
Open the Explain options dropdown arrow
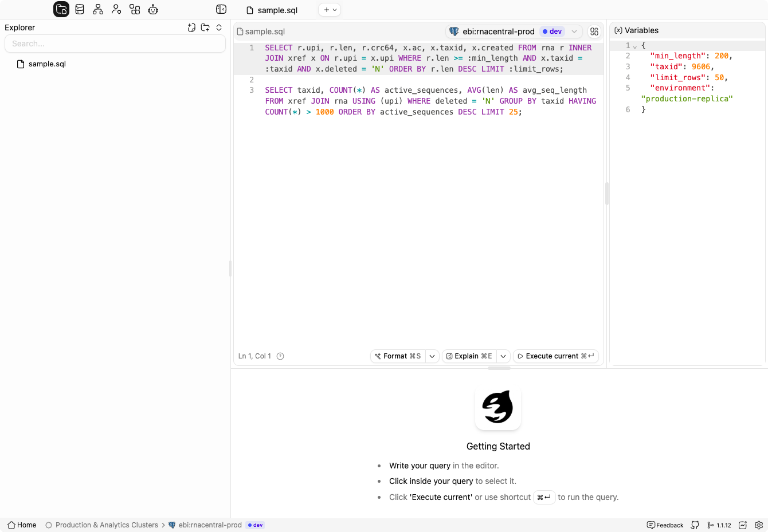pos(503,356)
